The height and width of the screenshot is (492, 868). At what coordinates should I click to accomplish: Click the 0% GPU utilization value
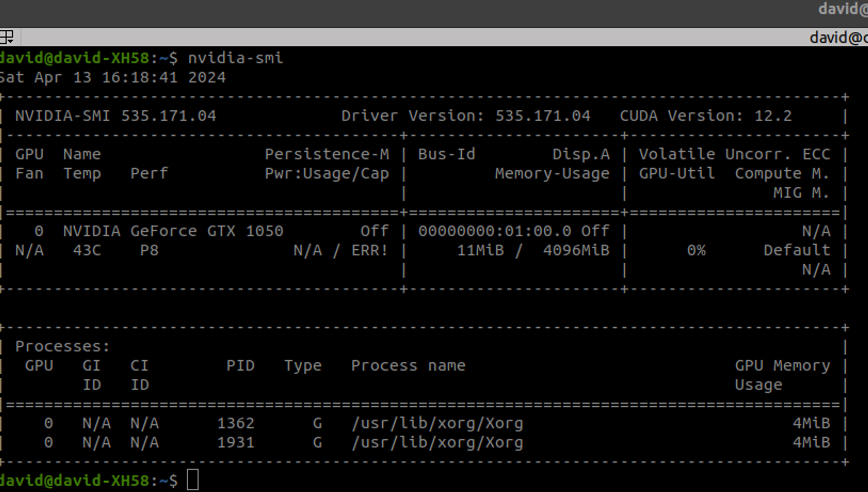[696, 251]
